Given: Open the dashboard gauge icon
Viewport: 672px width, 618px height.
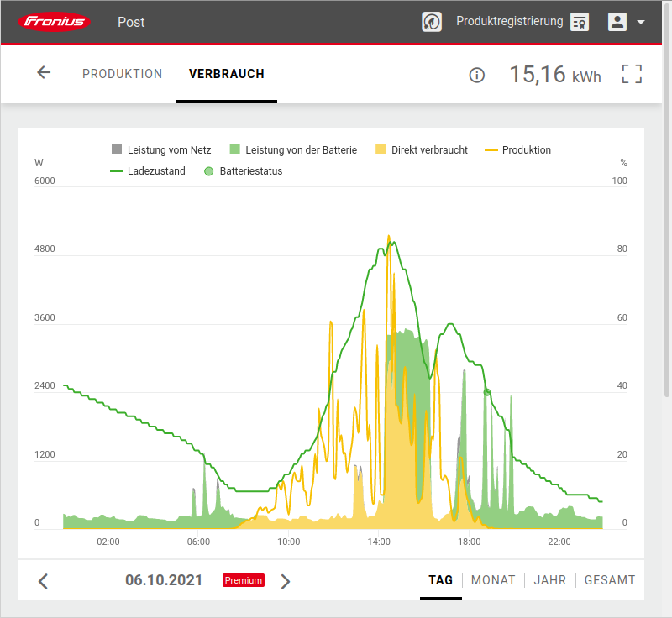Looking at the screenshot, I should click(432, 22).
